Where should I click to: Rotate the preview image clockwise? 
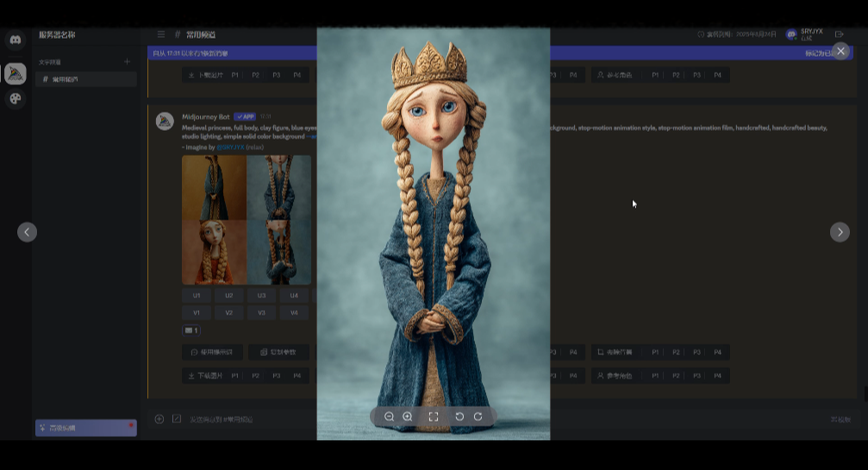coord(478,417)
